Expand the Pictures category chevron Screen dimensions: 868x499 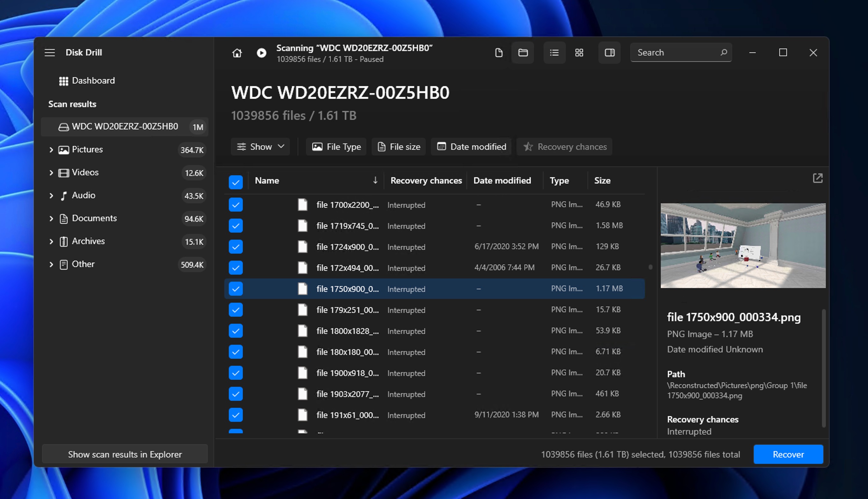click(x=51, y=150)
